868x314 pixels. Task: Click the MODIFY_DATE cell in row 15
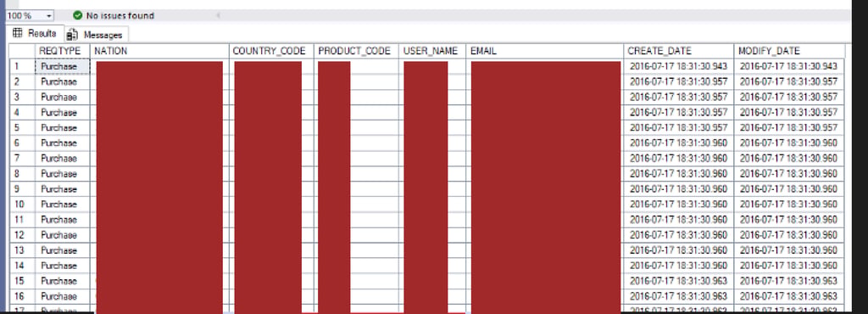pyautogui.click(x=789, y=281)
